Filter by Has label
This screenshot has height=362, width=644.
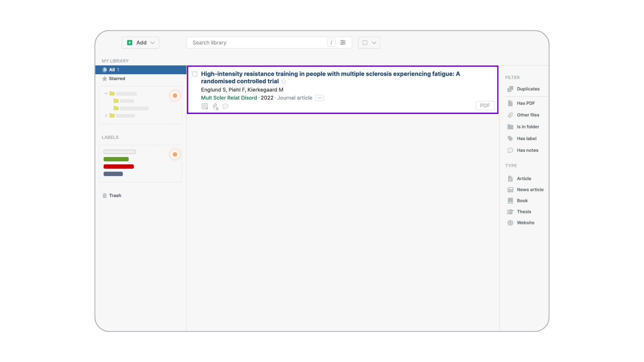[x=522, y=138]
